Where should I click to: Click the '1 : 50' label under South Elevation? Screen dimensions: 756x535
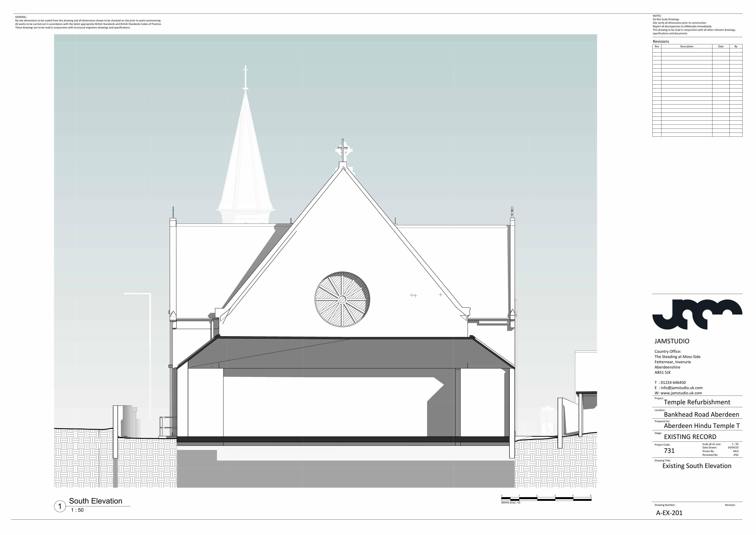(x=77, y=510)
